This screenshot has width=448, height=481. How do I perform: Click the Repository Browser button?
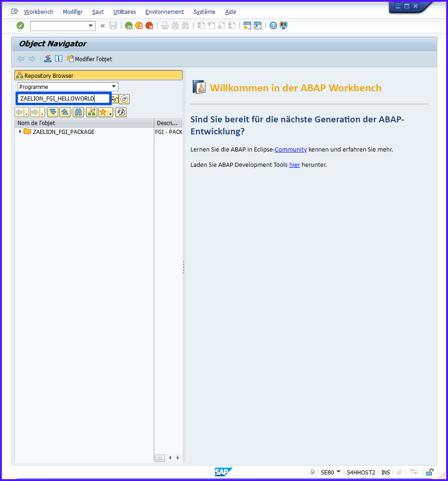(x=98, y=76)
